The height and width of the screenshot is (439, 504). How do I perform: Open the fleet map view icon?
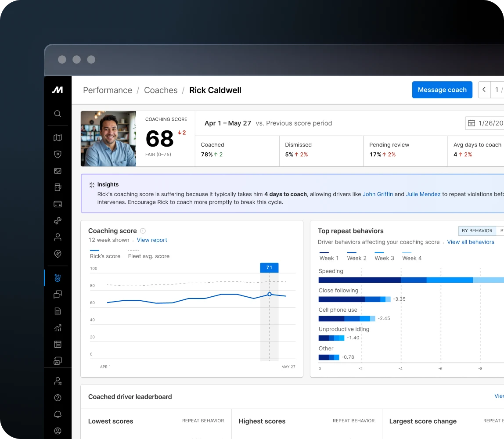(x=58, y=137)
